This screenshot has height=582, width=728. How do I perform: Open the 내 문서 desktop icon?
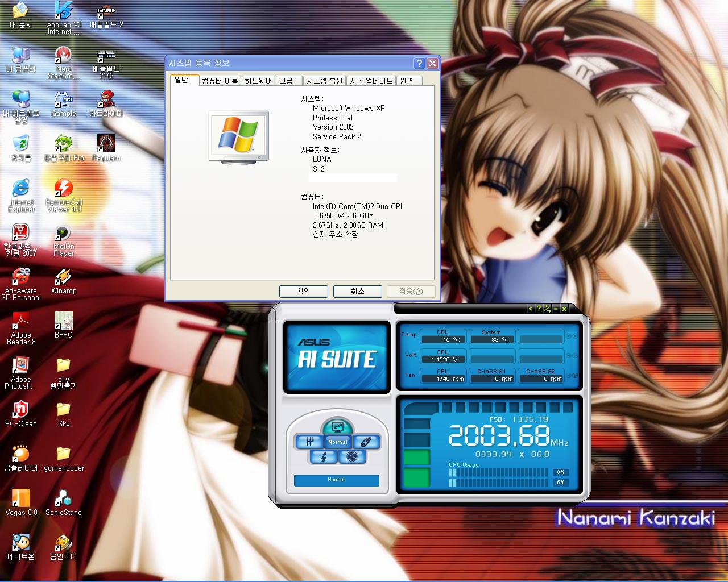pyautogui.click(x=21, y=15)
